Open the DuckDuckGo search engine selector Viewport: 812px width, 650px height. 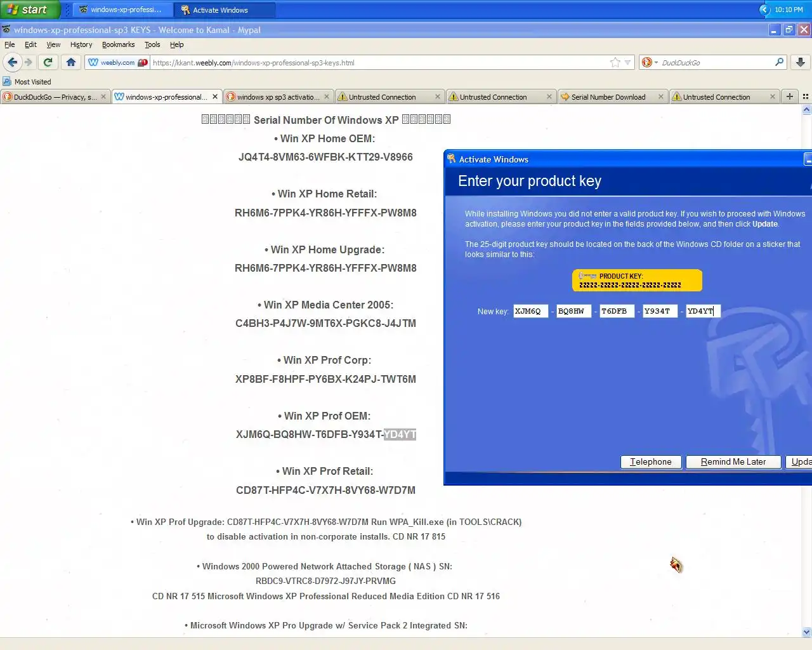coord(650,62)
